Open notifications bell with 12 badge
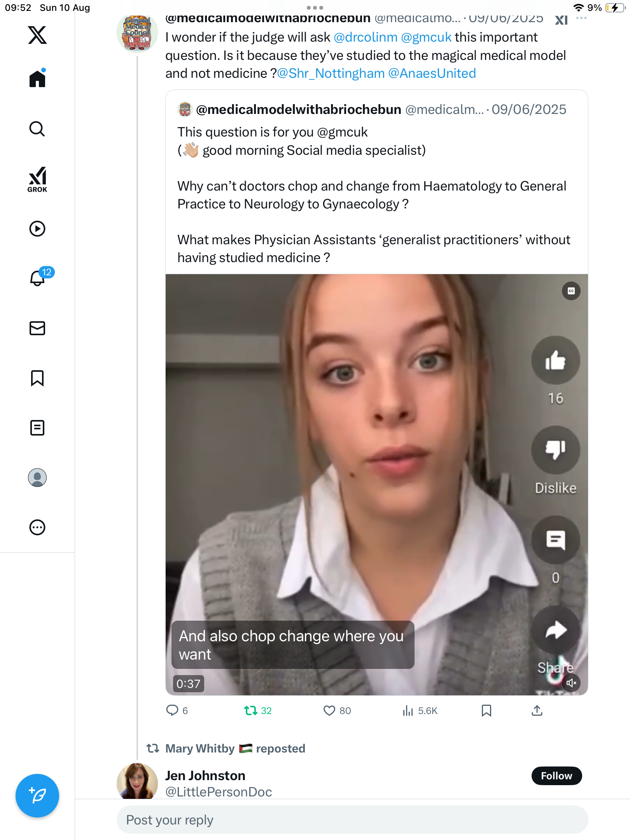 coord(38,278)
